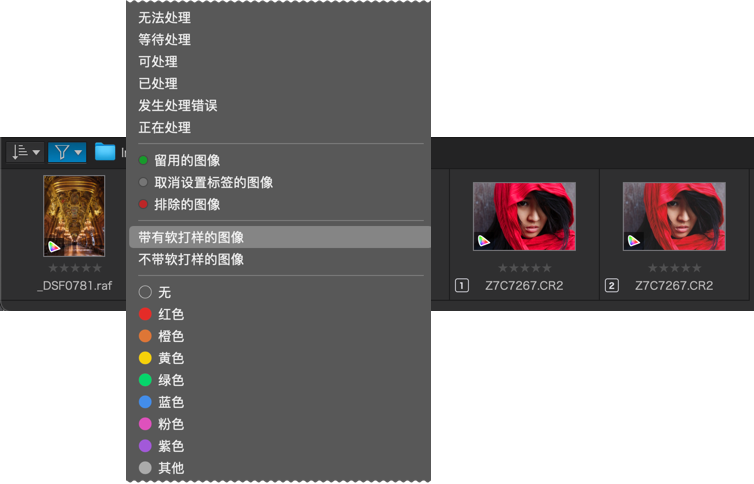Filter by 蓝色 color label
The image size is (754, 484).
point(280,402)
